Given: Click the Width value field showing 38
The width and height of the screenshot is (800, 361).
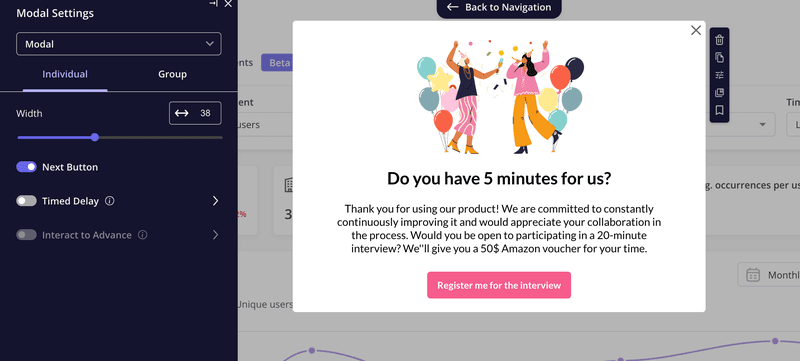Looking at the screenshot, I should pyautogui.click(x=195, y=113).
